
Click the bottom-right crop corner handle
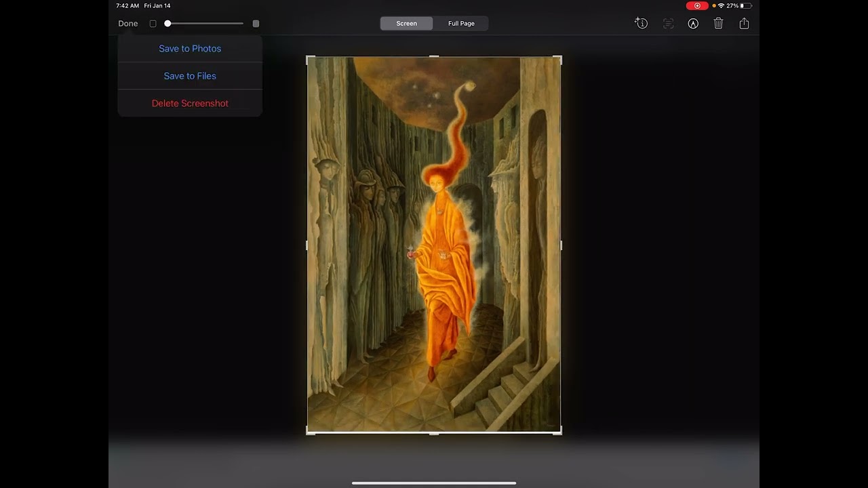(x=558, y=431)
